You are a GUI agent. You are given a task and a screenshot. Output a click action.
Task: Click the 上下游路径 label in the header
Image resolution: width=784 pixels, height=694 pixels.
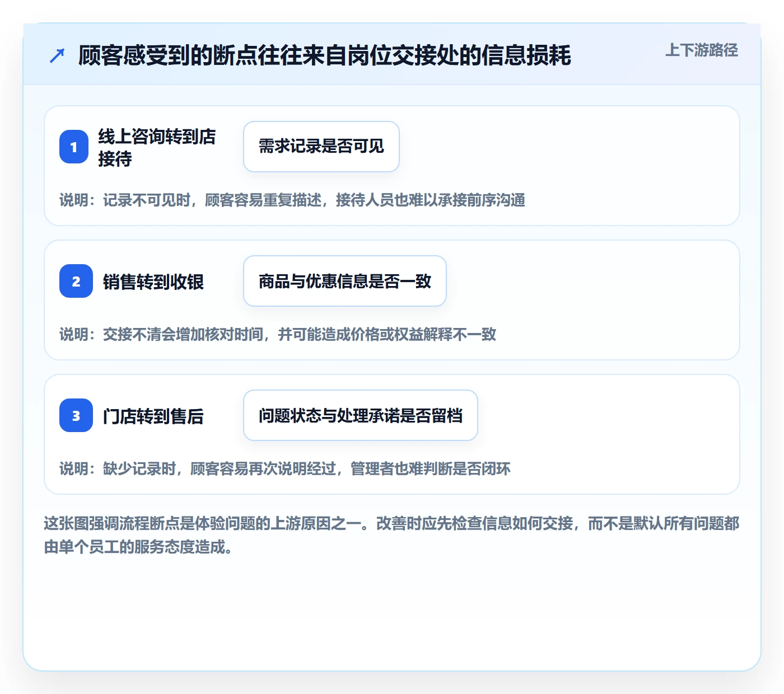pos(701,50)
